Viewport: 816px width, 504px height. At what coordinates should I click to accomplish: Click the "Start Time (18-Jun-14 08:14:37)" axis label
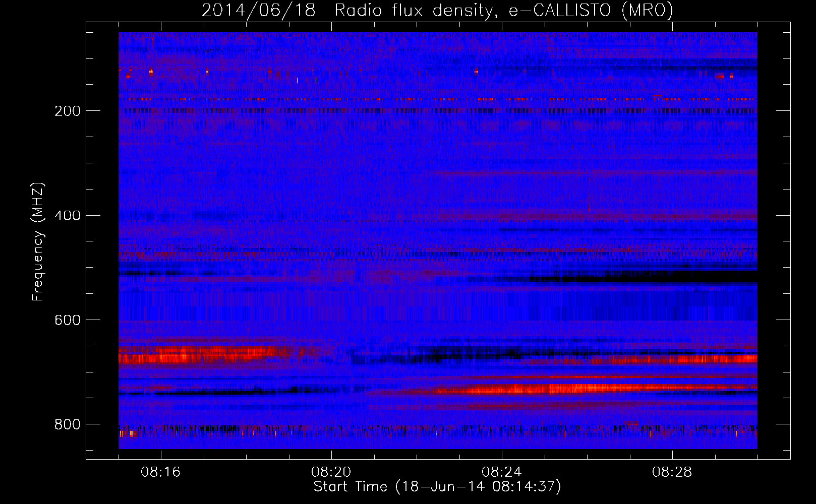pyautogui.click(x=437, y=487)
